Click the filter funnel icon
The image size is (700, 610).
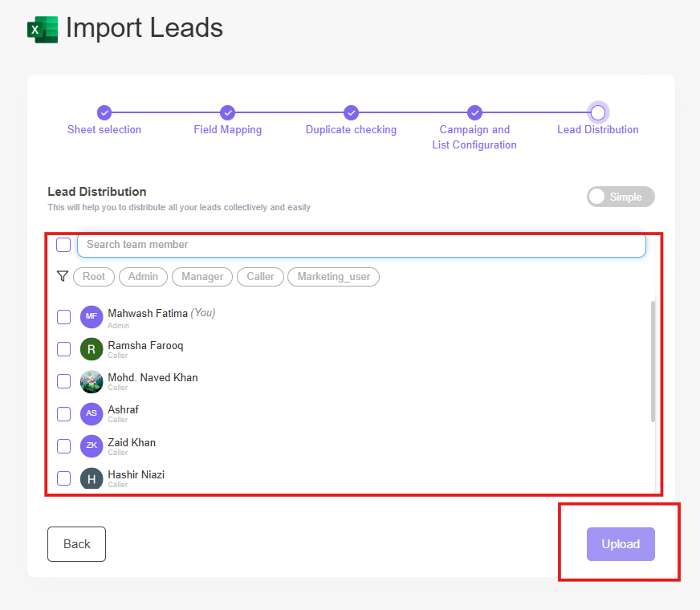point(63,276)
